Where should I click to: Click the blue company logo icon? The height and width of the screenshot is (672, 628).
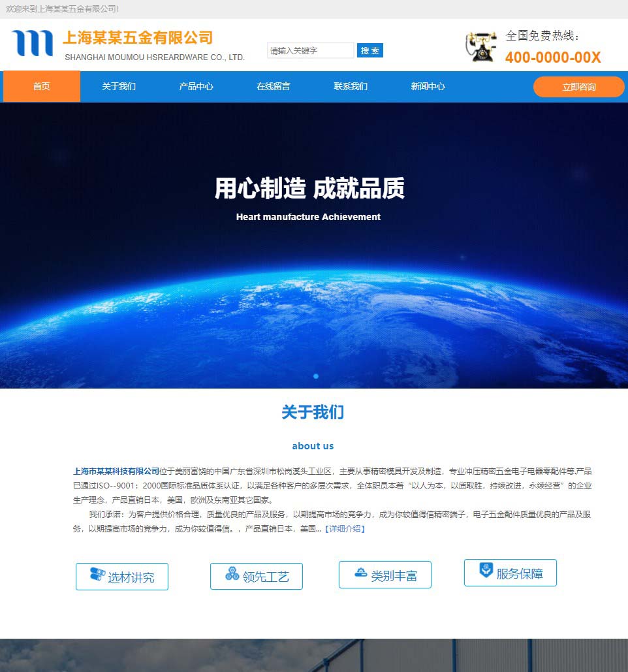(33, 43)
